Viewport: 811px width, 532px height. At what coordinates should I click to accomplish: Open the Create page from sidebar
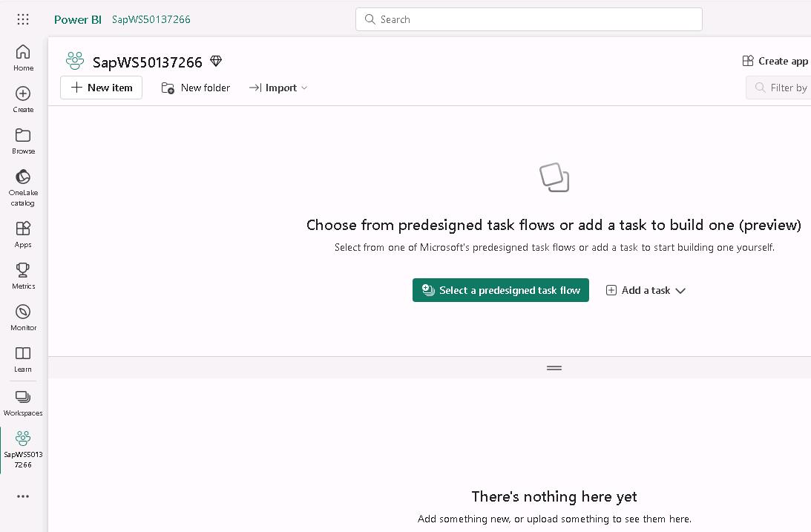coord(23,99)
